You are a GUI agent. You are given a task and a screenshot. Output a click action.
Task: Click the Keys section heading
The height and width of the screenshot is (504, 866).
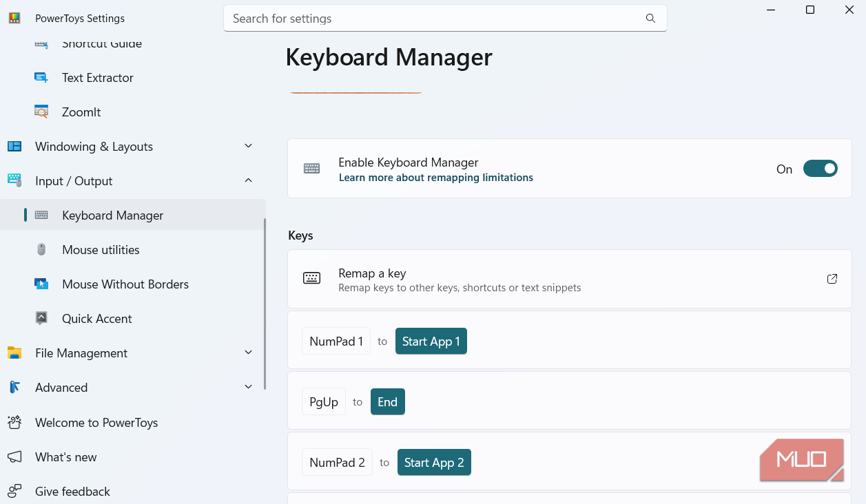300,235
